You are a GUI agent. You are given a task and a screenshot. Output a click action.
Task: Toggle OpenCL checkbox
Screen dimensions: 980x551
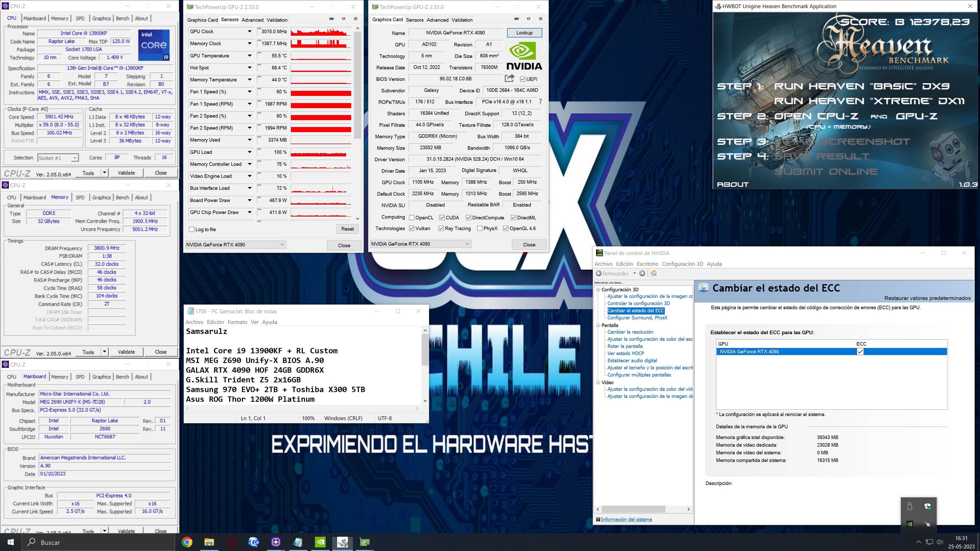tap(412, 218)
